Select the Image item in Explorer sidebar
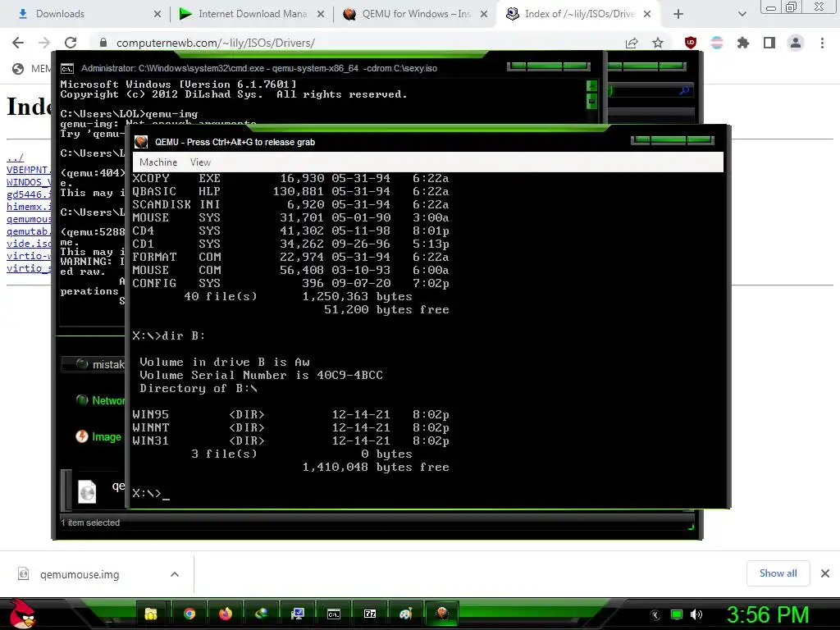840x630 pixels. click(99, 436)
